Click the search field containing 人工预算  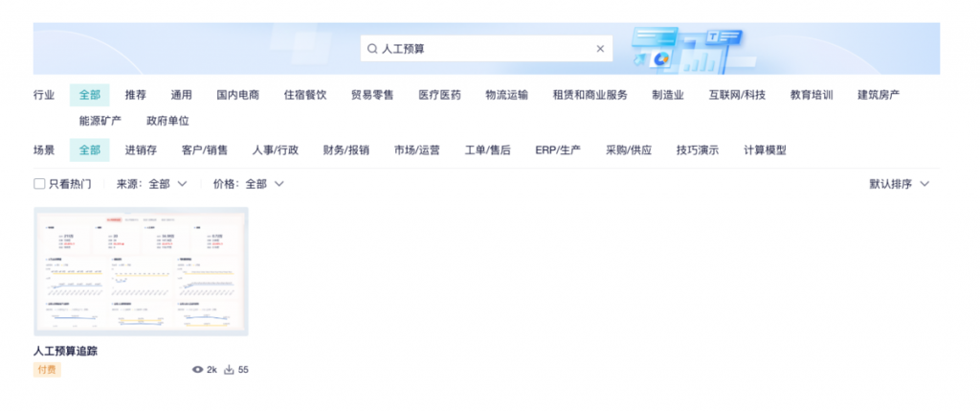pos(486,48)
